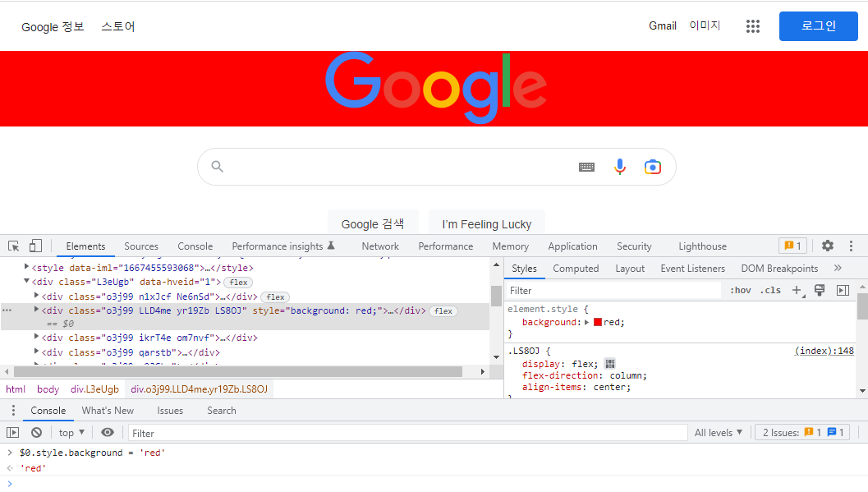This screenshot has width=868, height=492.
Task: Open Event Listeners sidebar tab
Action: click(692, 269)
